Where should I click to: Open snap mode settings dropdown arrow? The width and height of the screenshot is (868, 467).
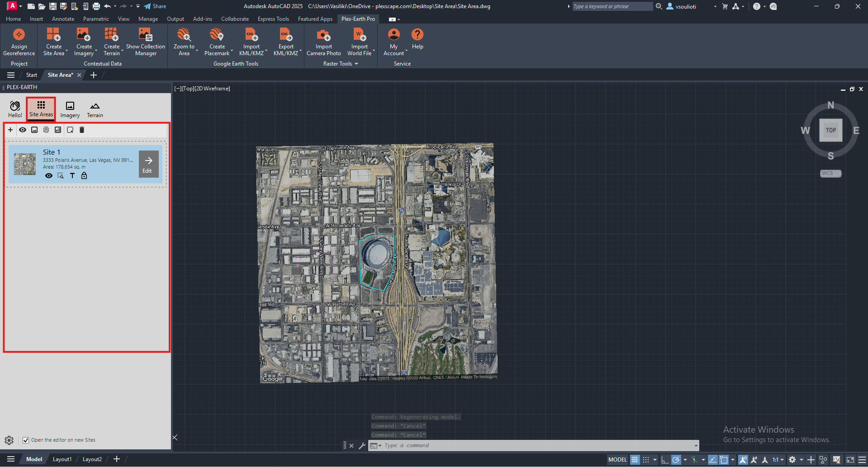pyautogui.click(x=655, y=460)
